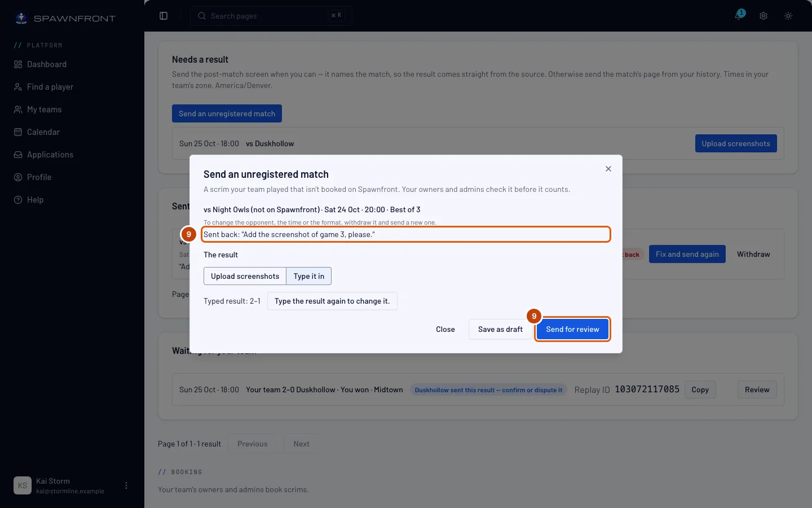Close the unregistered match dialog
Viewport: 812px width, 508px height.
click(x=608, y=169)
